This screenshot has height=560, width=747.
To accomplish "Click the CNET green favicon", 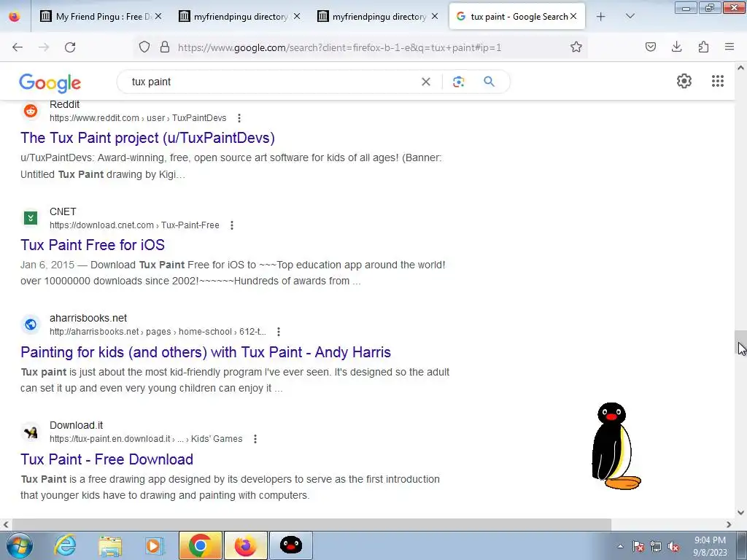I will (31, 218).
